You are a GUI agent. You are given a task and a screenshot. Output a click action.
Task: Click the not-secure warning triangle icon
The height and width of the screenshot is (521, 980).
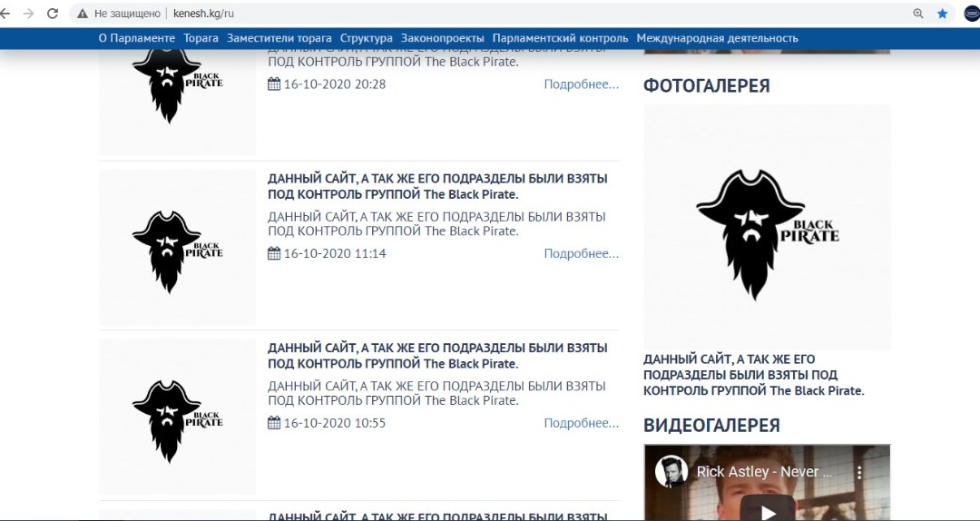point(82,14)
